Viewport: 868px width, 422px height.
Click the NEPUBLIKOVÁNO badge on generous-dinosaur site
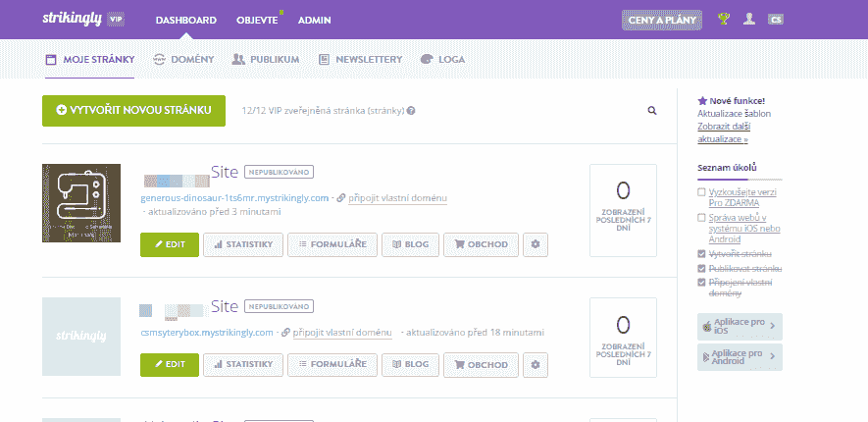[279, 172]
